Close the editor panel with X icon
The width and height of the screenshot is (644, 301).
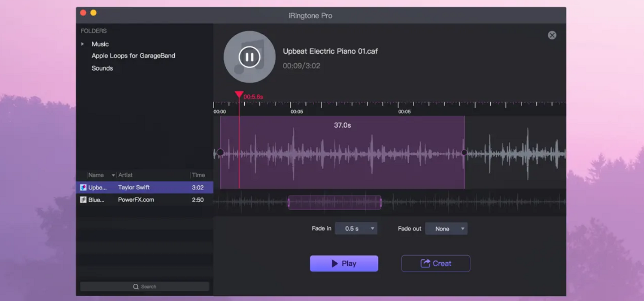552,35
